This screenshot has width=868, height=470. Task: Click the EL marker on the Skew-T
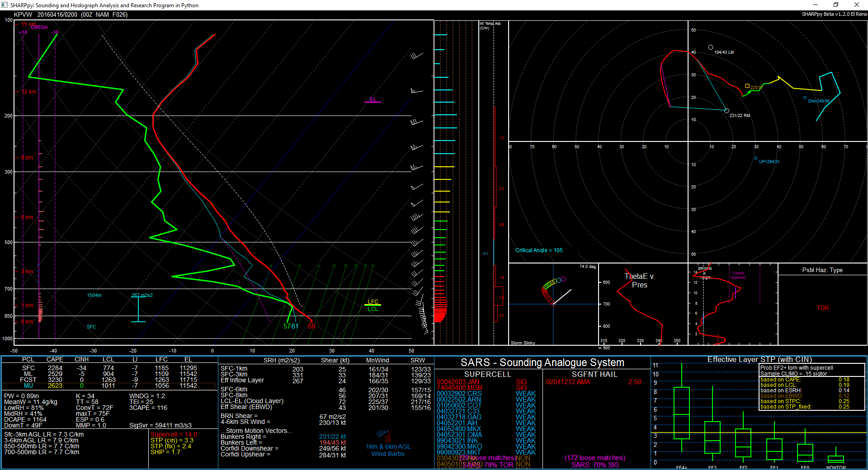tap(373, 100)
